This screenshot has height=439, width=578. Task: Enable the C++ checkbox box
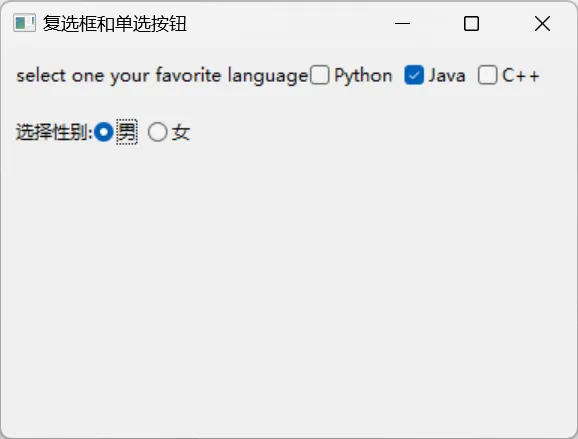click(487, 75)
